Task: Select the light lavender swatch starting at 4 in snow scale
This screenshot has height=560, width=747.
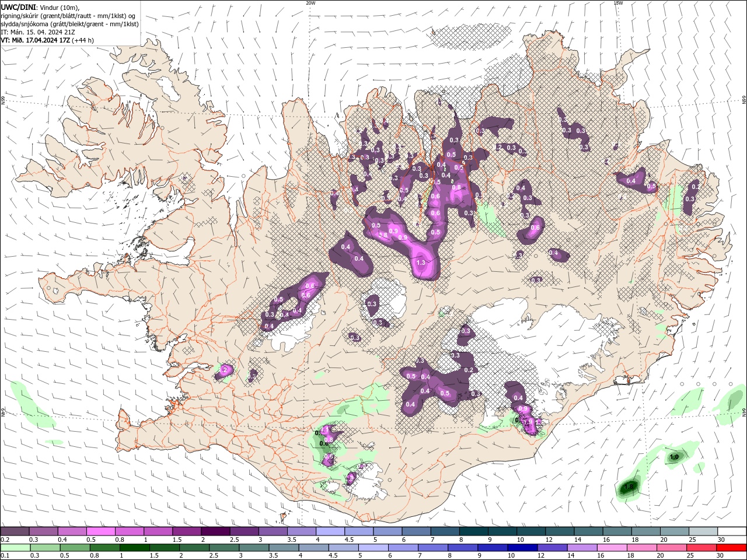Action: (x=330, y=531)
